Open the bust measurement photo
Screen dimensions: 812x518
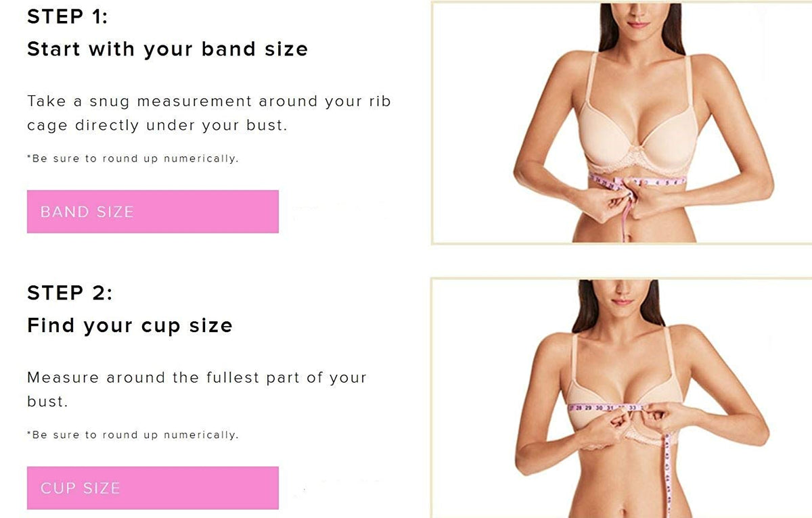click(x=621, y=398)
